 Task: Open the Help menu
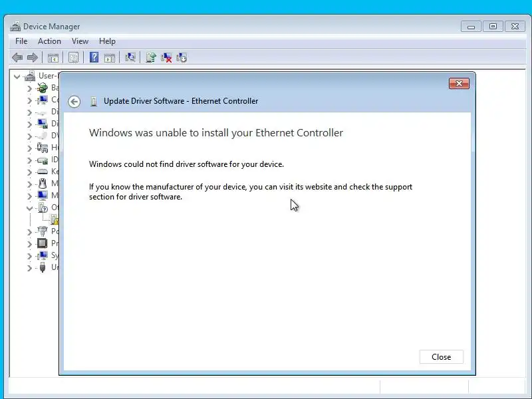point(107,41)
